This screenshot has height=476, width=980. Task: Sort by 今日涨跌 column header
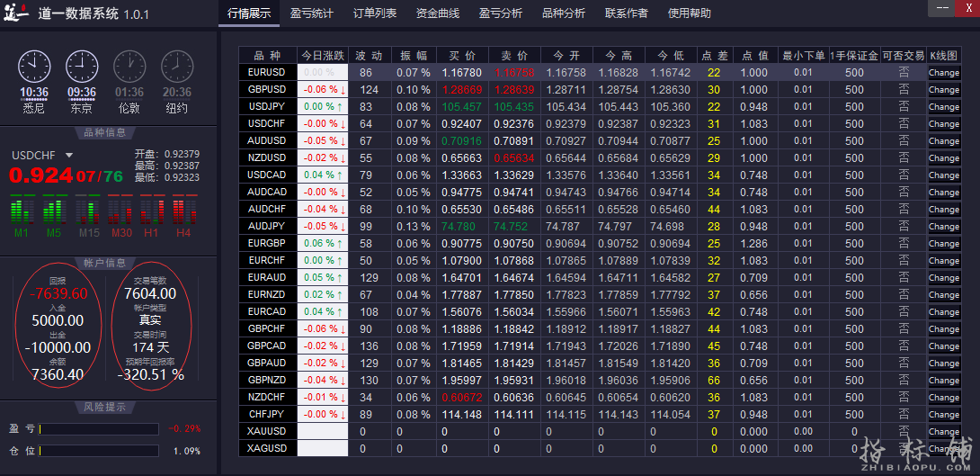[323, 55]
